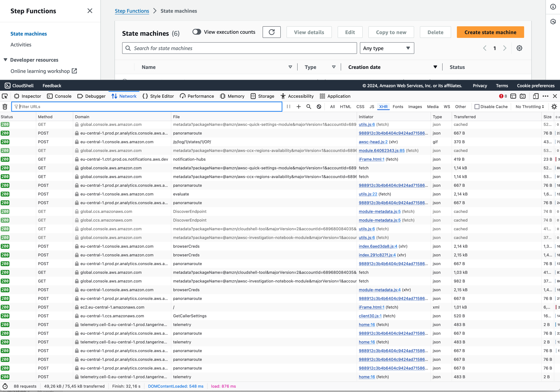Sort by Name column arrow
Screen dimensions: 560x392
coord(290,67)
